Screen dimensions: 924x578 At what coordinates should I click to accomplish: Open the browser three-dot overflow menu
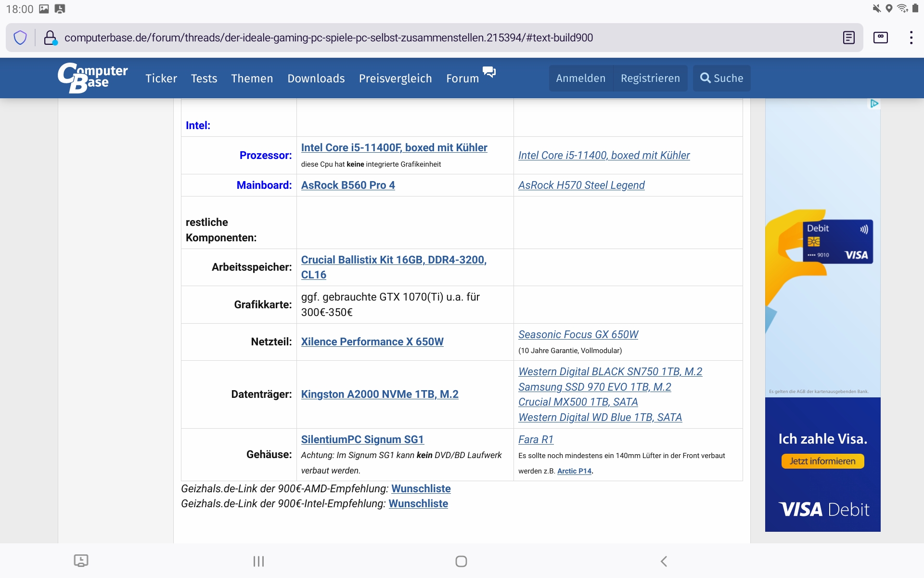tap(911, 37)
